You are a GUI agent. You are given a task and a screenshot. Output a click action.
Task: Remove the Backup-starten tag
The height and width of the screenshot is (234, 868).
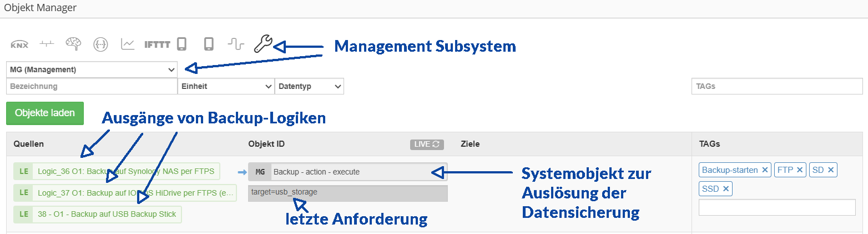pos(765,170)
